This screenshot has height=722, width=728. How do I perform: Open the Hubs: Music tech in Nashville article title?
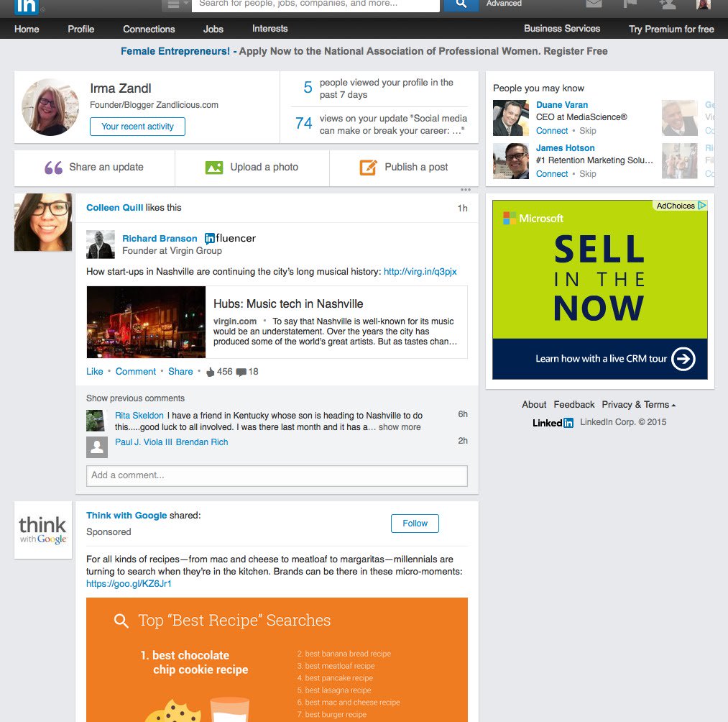click(288, 304)
